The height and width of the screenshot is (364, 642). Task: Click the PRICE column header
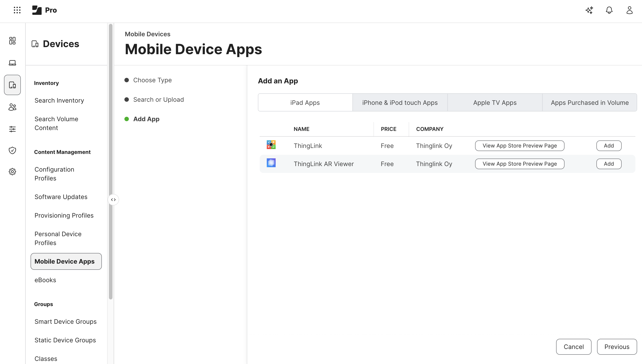389,129
